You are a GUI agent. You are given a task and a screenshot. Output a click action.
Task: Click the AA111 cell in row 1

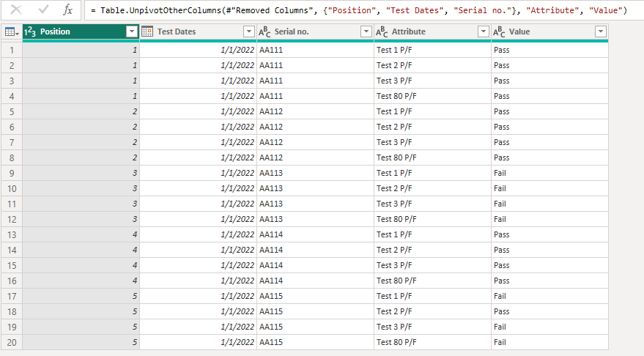click(316, 50)
